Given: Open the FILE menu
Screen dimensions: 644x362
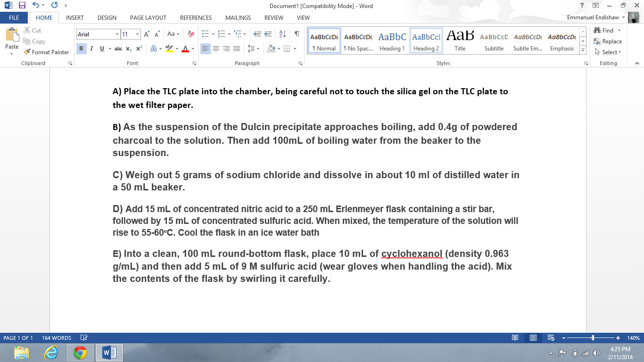Looking at the screenshot, I should click(14, 18).
